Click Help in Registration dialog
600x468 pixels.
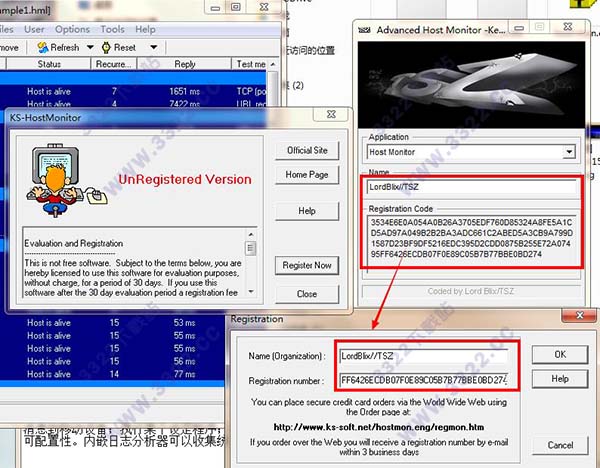560,379
